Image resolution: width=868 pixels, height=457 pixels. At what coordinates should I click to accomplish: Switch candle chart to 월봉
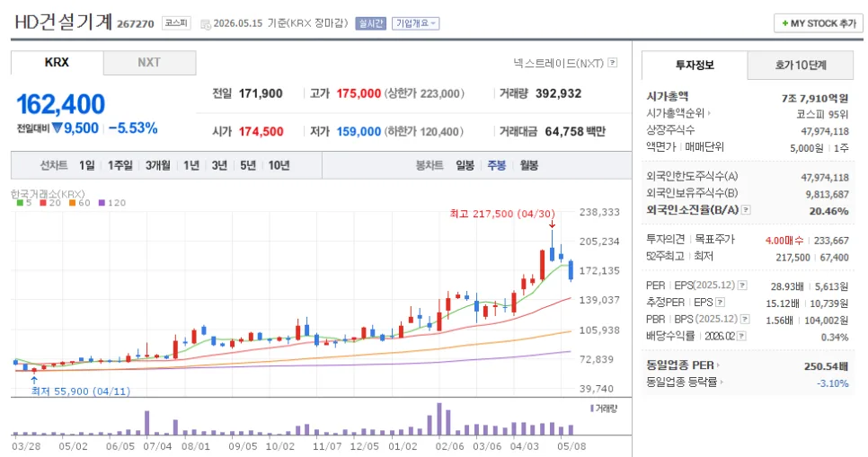[x=529, y=165]
